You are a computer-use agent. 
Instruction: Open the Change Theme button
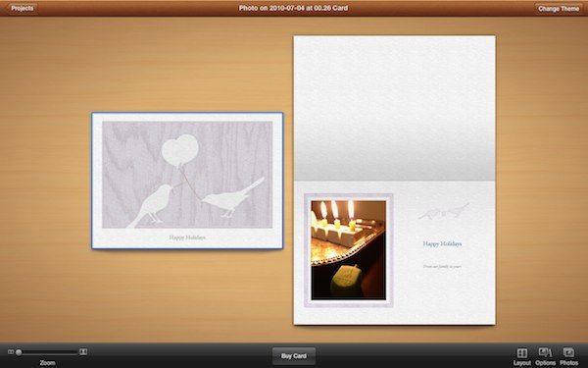pos(559,9)
